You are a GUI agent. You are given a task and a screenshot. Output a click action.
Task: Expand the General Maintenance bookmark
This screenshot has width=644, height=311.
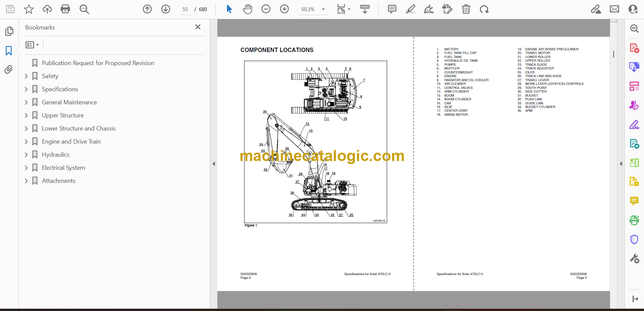(x=26, y=102)
